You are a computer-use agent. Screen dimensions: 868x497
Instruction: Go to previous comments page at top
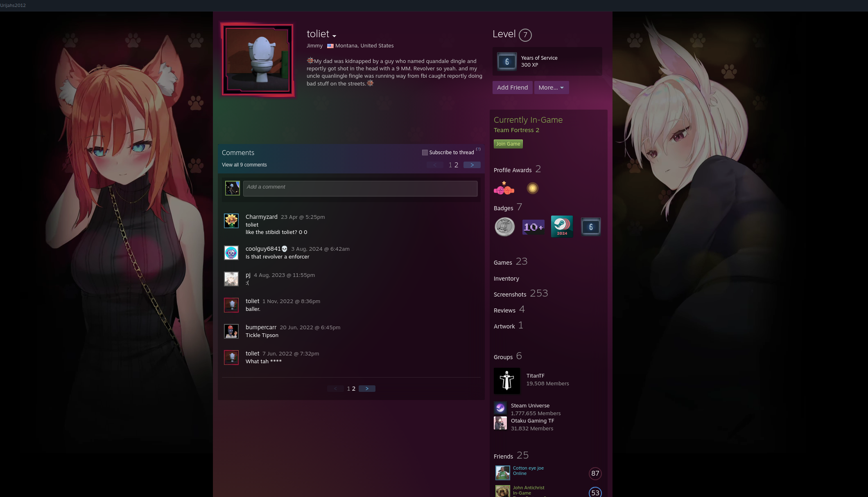435,165
